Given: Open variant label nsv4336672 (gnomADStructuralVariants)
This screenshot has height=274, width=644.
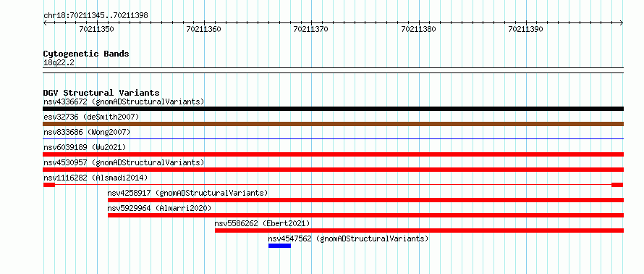Looking at the screenshot, I should (x=124, y=101).
